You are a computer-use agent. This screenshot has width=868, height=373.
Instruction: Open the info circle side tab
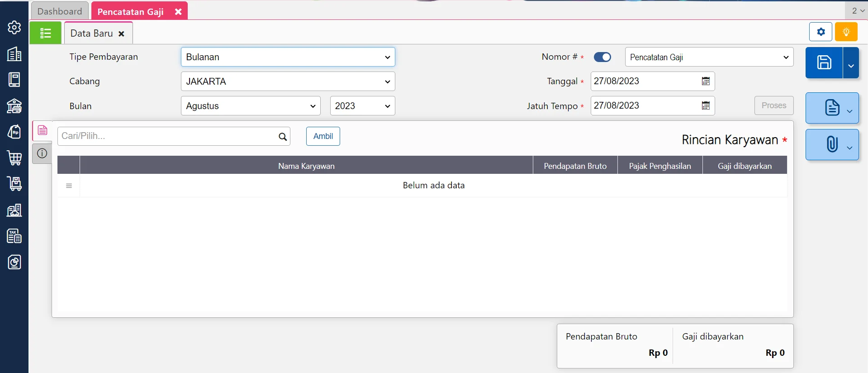click(42, 153)
